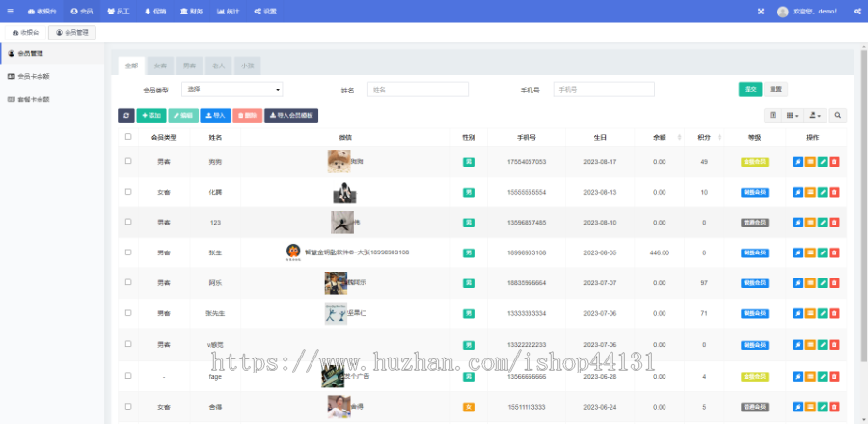
Task: Check the box for member 123
Action: pos(128,221)
